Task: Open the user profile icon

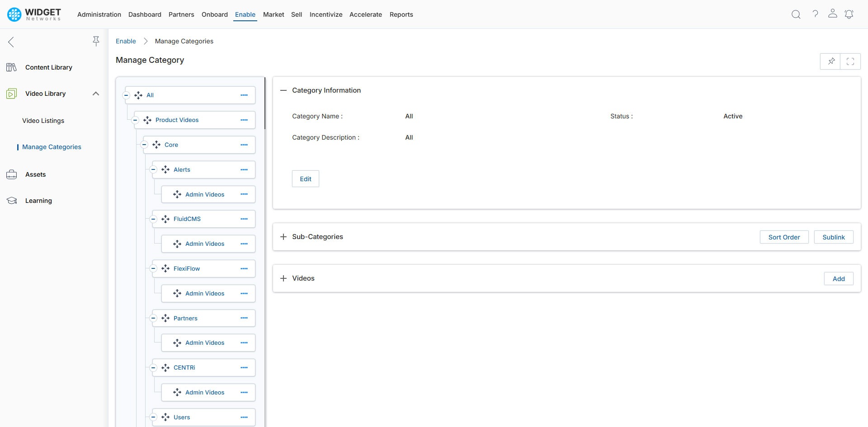Action: point(833,14)
